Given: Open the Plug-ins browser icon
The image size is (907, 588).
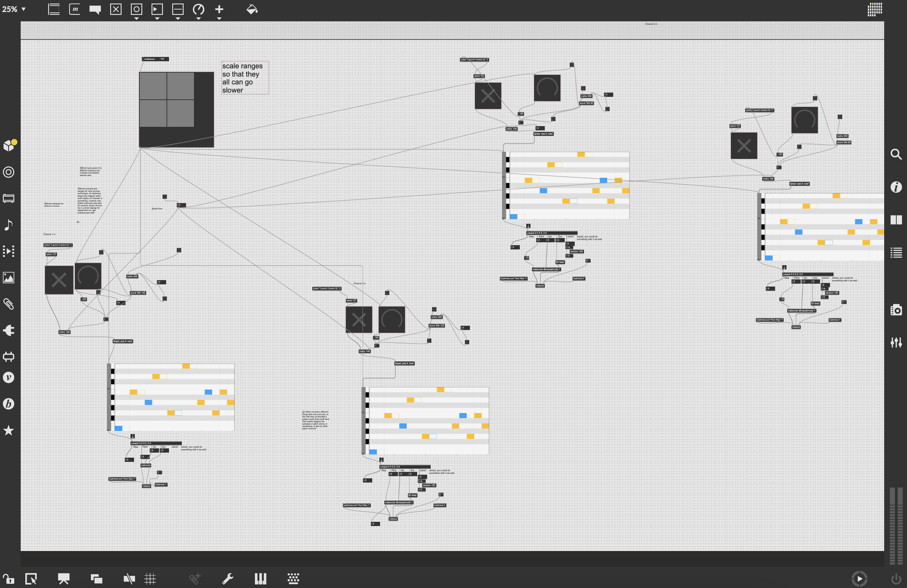Looking at the screenshot, I should click(x=8, y=330).
